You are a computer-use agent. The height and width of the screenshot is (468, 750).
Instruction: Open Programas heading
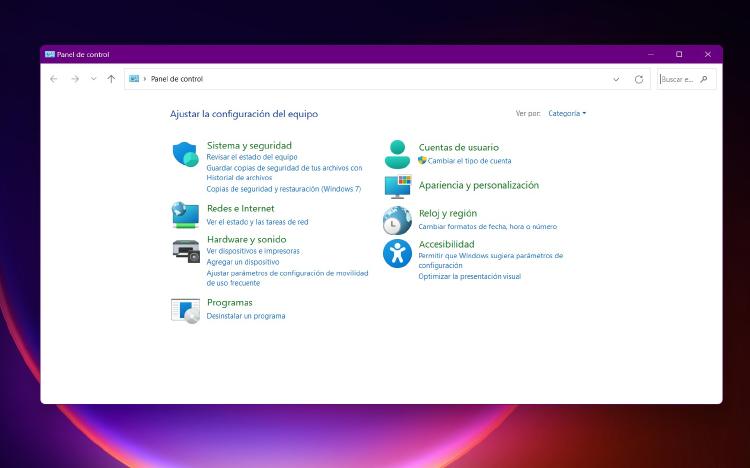pyautogui.click(x=230, y=302)
